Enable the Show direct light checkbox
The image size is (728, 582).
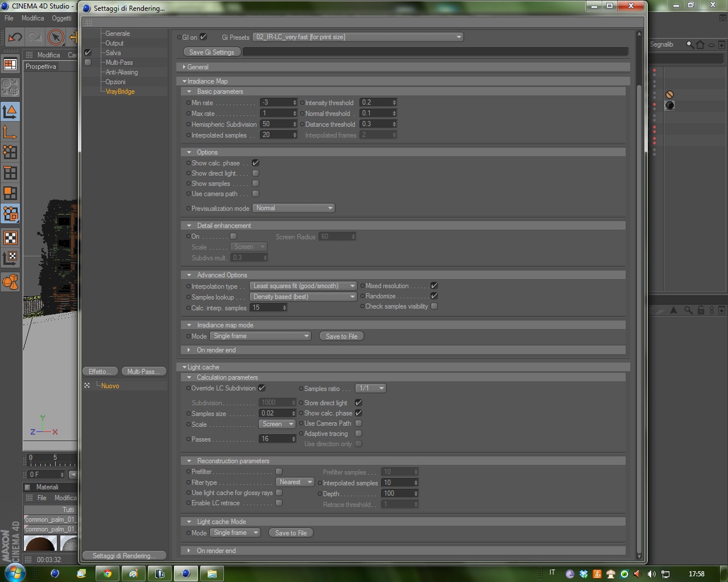255,173
